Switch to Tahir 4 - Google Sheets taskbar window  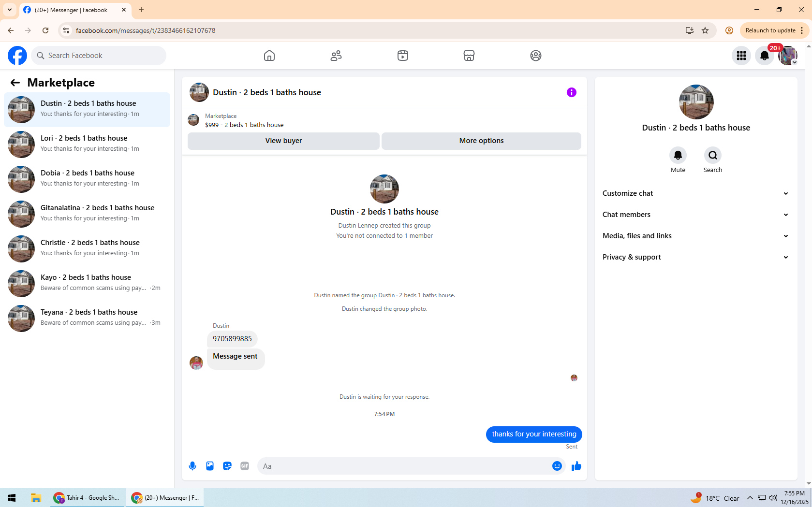[x=88, y=498]
